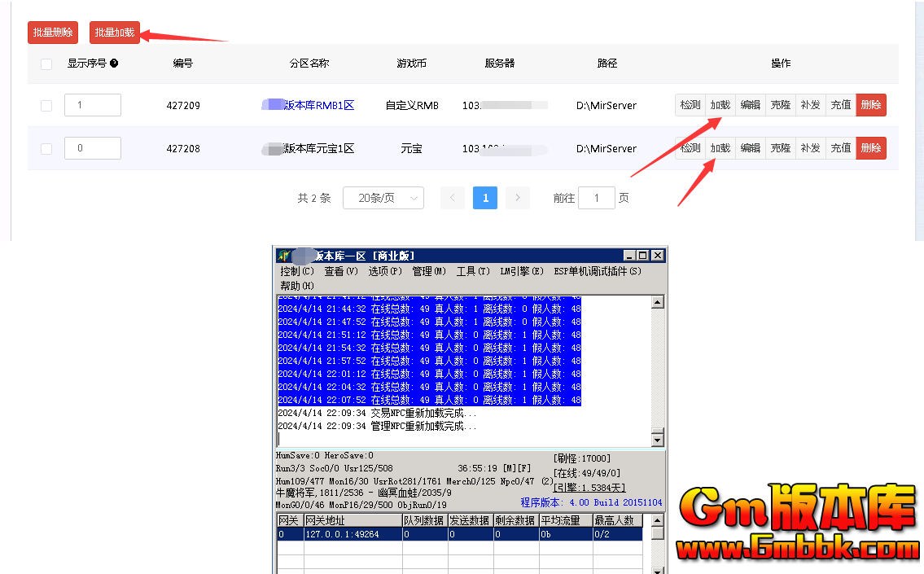Open the 工具(T) menu

pos(472,271)
